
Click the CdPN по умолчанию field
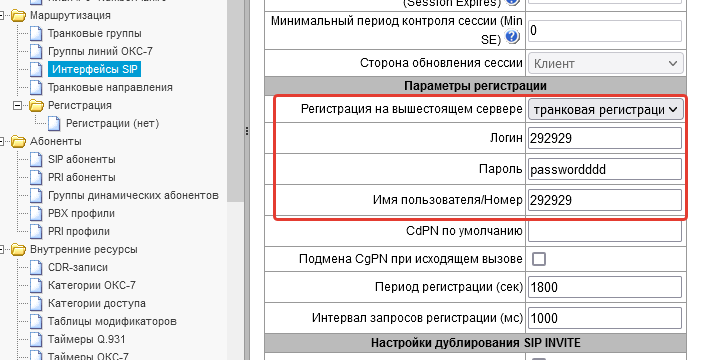(605, 231)
